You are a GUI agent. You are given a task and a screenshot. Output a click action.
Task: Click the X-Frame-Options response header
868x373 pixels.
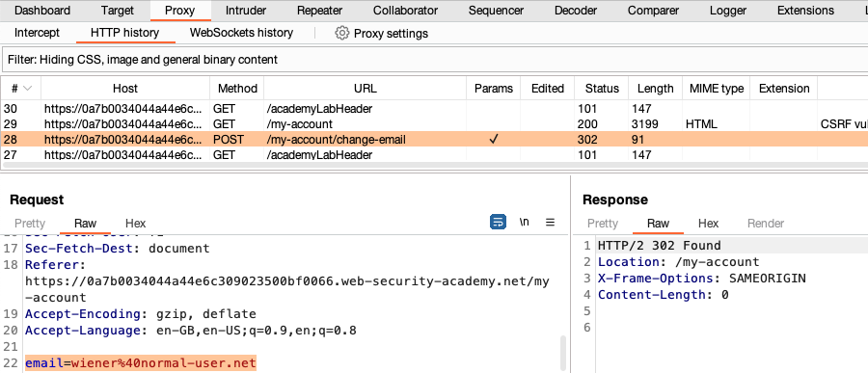click(702, 278)
